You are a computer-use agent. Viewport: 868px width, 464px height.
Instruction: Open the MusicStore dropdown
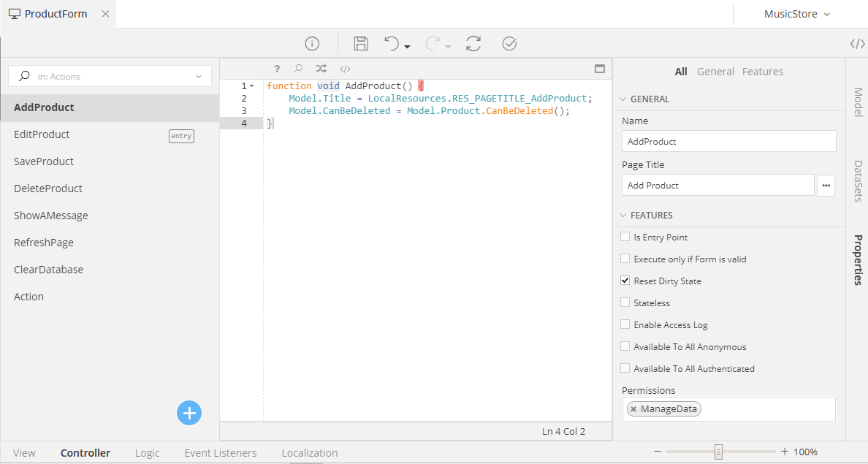point(796,14)
